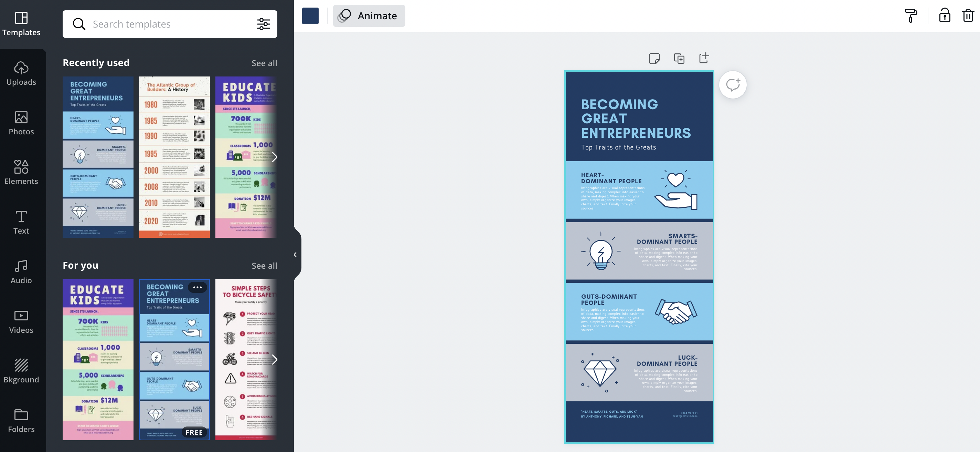Screen dimensions: 980x452
Task: Open the Uploads panel
Action: [21, 74]
